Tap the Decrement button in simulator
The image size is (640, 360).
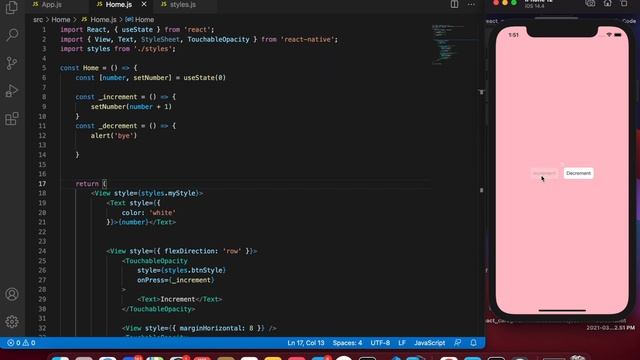pyautogui.click(x=578, y=173)
